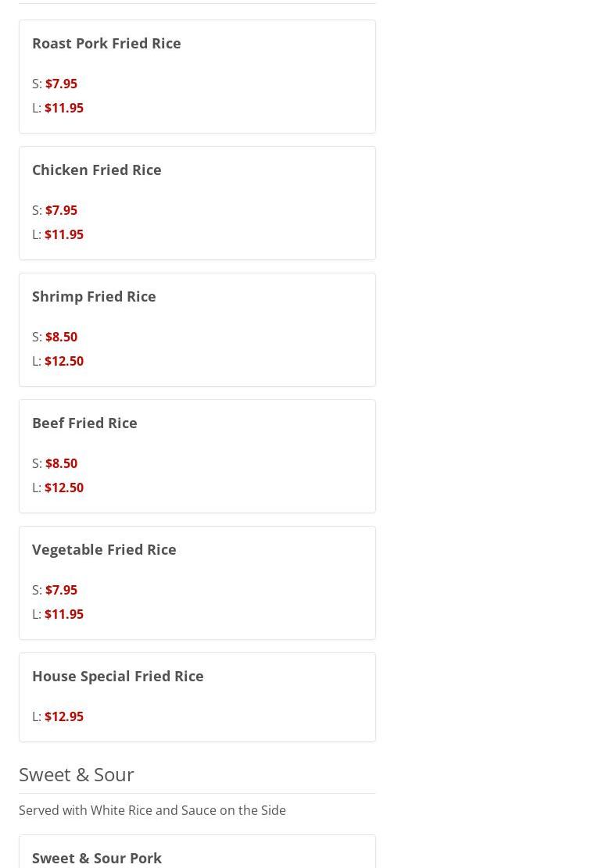Open the House Special Fried Rice item
The image size is (602, 868).
(118, 676)
